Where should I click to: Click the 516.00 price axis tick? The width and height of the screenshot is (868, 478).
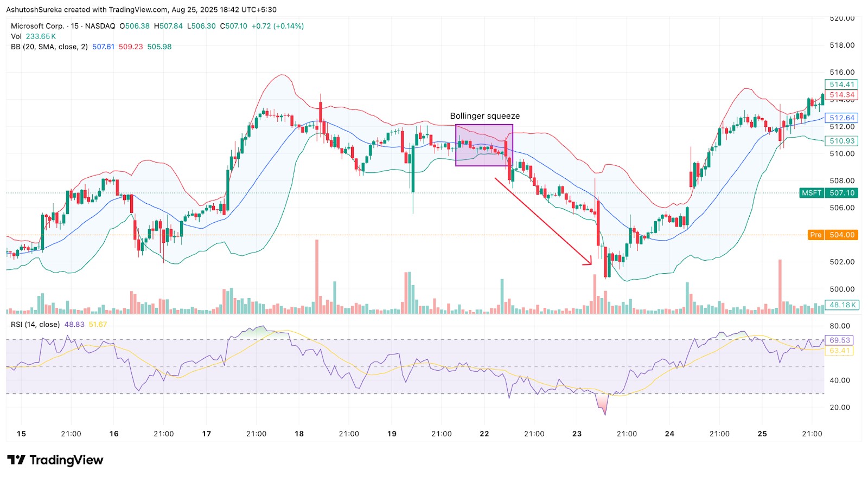[x=842, y=72]
